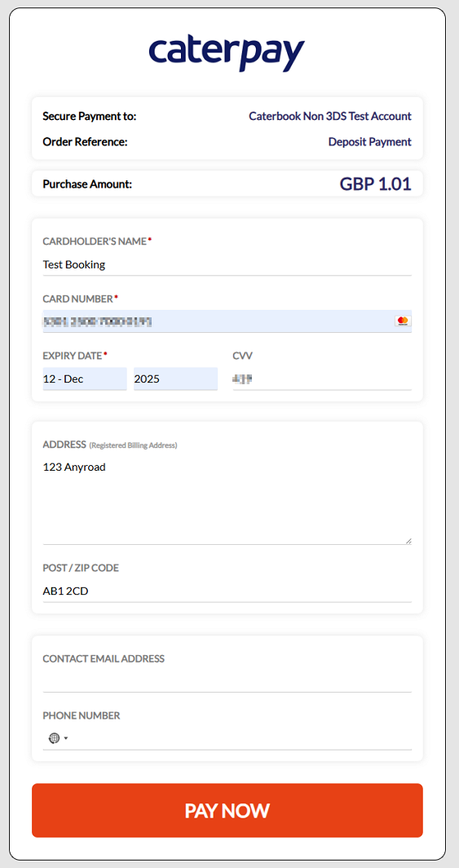This screenshot has width=459, height=868.
Task: Click the Purchase Amount: label
Action: 87,184
